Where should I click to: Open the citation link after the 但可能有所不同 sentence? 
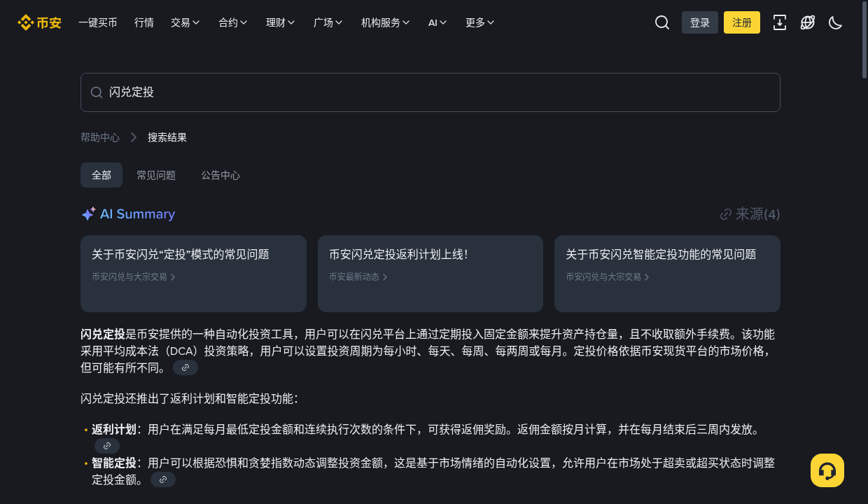185,367
